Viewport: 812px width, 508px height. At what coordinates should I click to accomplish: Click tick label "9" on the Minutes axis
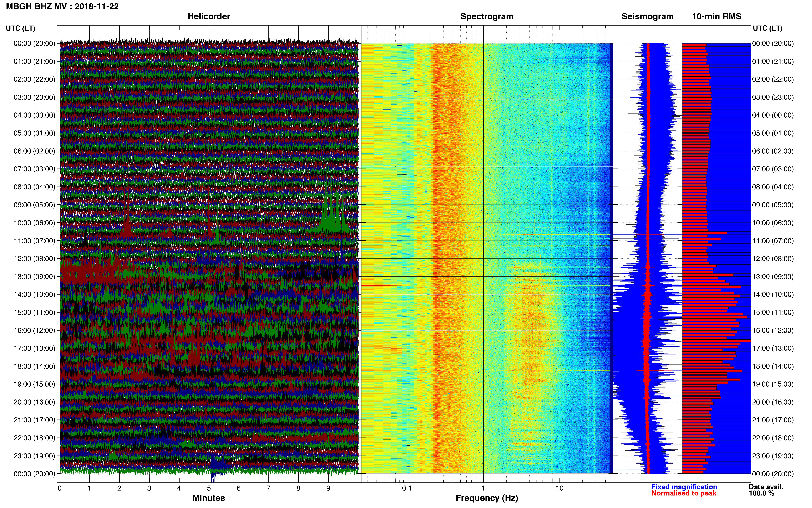(328, 488)
